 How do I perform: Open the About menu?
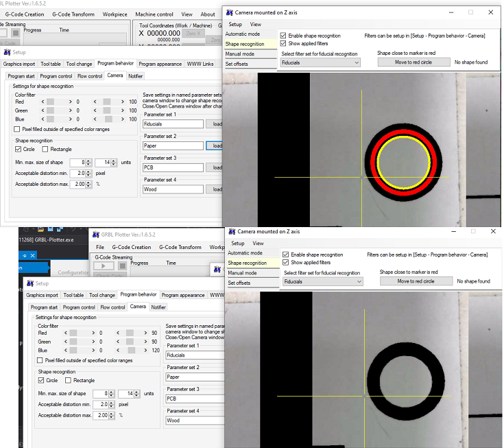[x=208, y=14]
